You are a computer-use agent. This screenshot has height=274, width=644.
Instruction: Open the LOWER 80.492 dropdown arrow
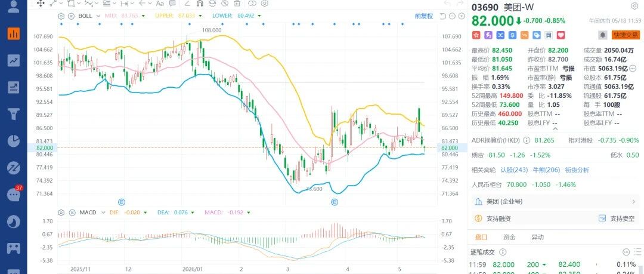pos(259,16)
